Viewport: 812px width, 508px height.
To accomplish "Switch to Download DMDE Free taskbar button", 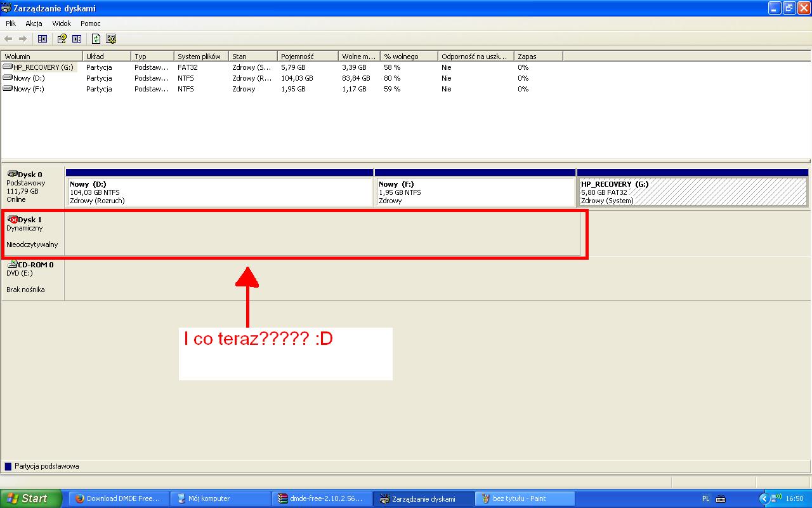I will (x=119, y=498).
